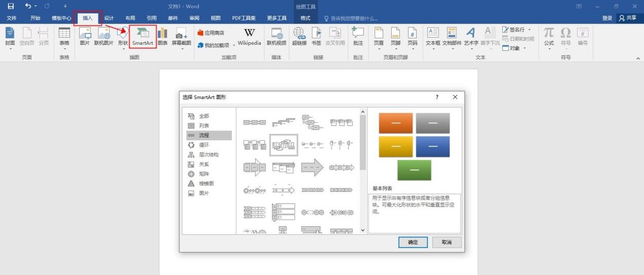Expand the 签名行 dropdown arrow
644x275 pixels.
(530, 29)
